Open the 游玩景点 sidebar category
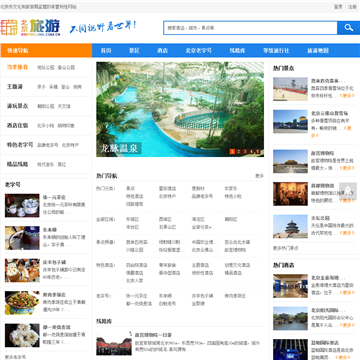This screenshot has height=360, width=360. 17,106
